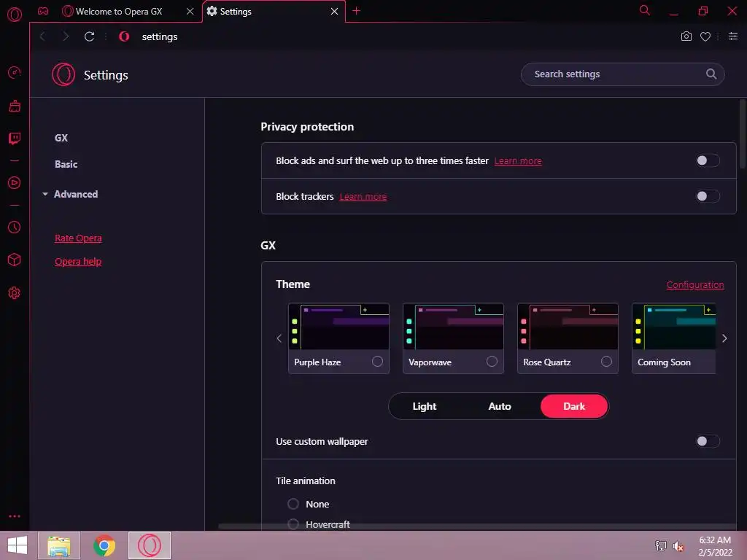Click the magnifier in Search settings
This screenshot has height=560, width=747.
[711, 74]
